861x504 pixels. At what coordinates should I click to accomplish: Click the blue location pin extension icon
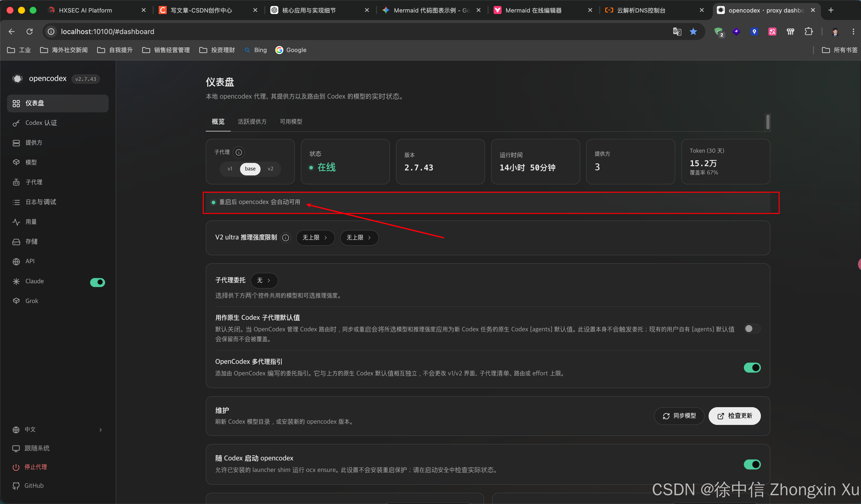tap(754, 32)
